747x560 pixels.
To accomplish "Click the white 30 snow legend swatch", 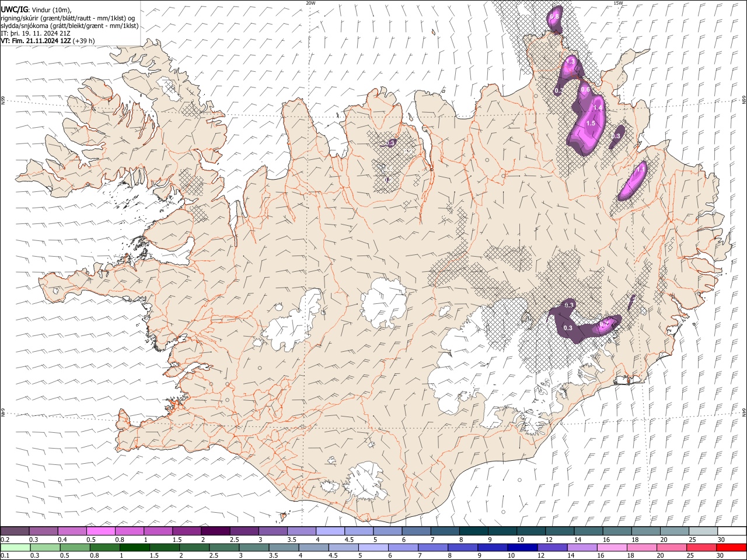I will [x=732, y=531].
